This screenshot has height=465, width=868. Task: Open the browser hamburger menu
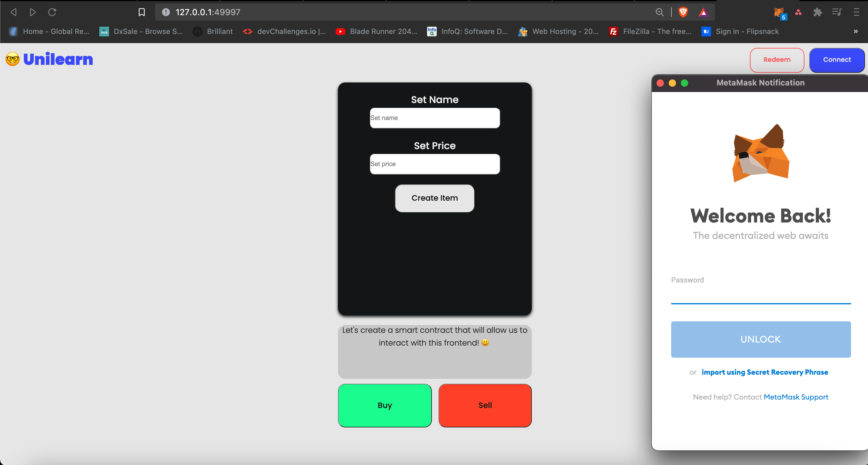click(856, 12)
